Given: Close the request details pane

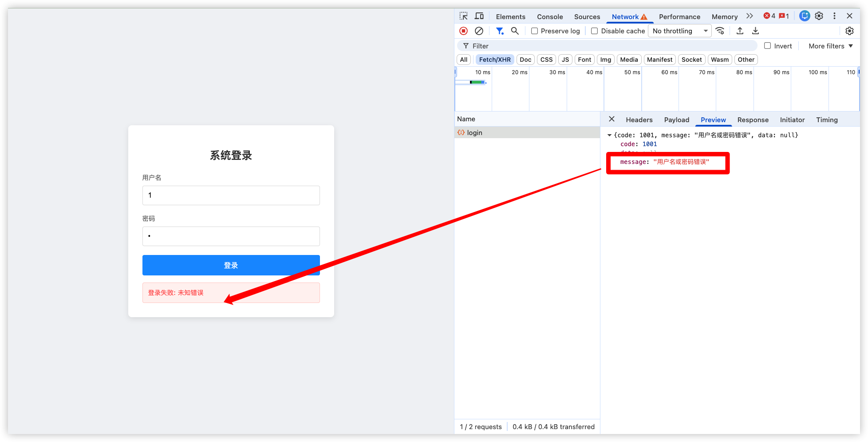Looking at the screenshot, I should [x=612, y=119].
